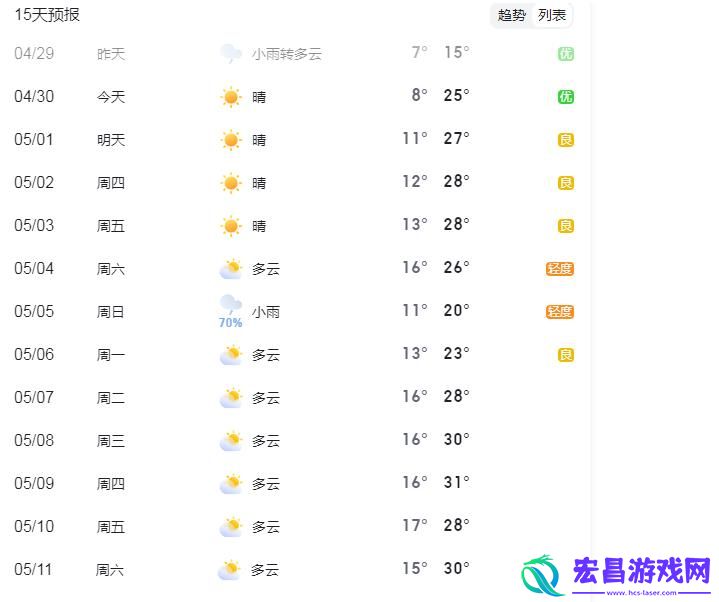
Task: Click the 27° high temperature for 05/01
Action: (456, 138)
